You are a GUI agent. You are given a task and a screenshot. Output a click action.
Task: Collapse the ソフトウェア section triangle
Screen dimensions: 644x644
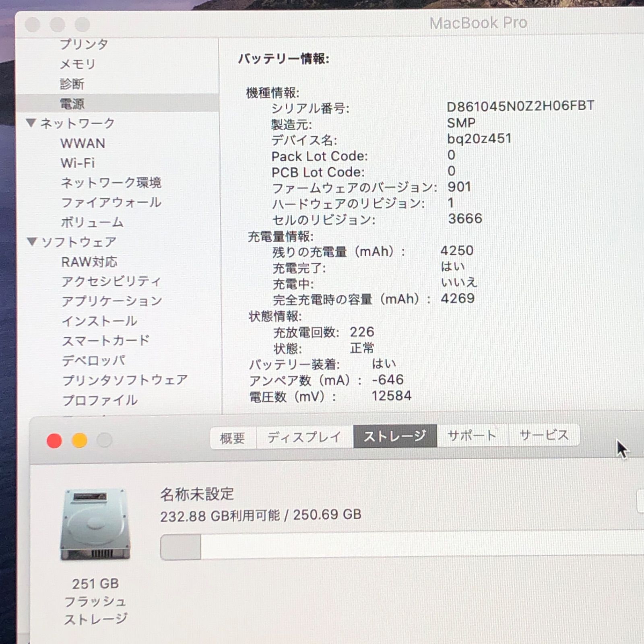[x=32, y=242]
